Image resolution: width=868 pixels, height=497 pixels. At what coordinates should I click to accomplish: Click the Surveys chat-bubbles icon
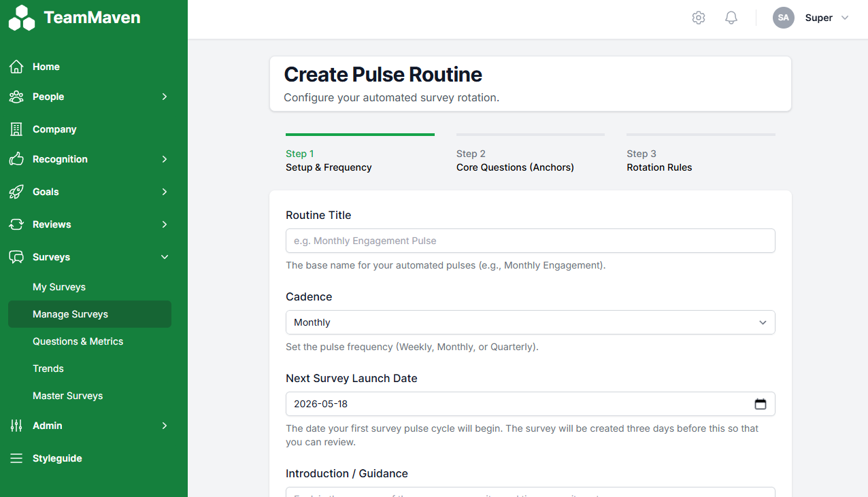tap(16, 257)
